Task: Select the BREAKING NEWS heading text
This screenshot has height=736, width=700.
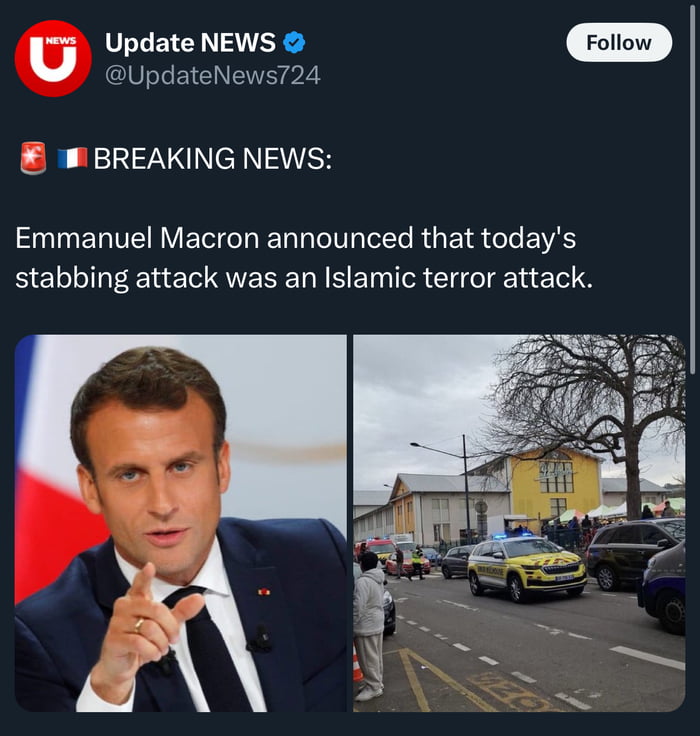Action: click(212, 158)
